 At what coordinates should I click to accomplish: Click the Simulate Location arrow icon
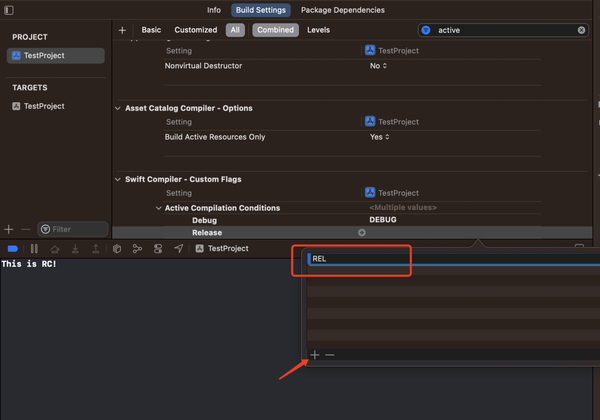[179, 249]
